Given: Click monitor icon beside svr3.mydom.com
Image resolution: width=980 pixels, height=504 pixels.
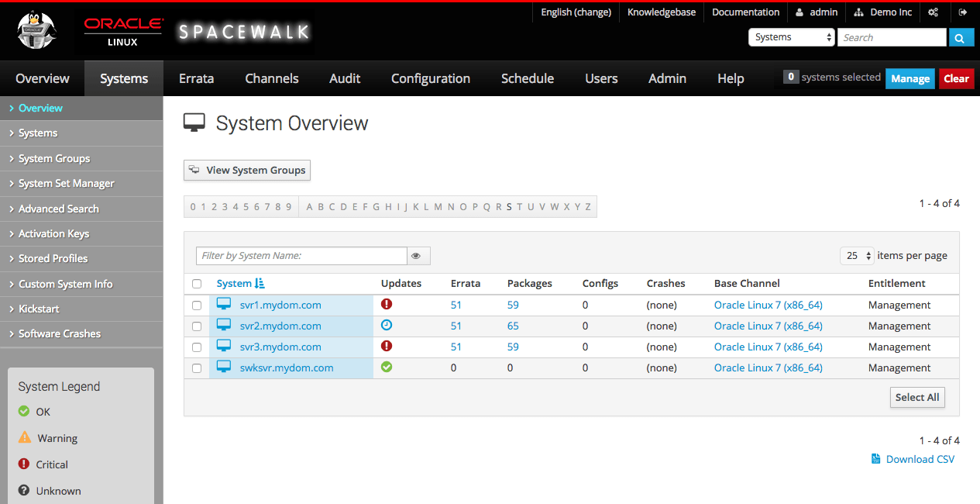Looking at the screenshot, I should [224, 346].
